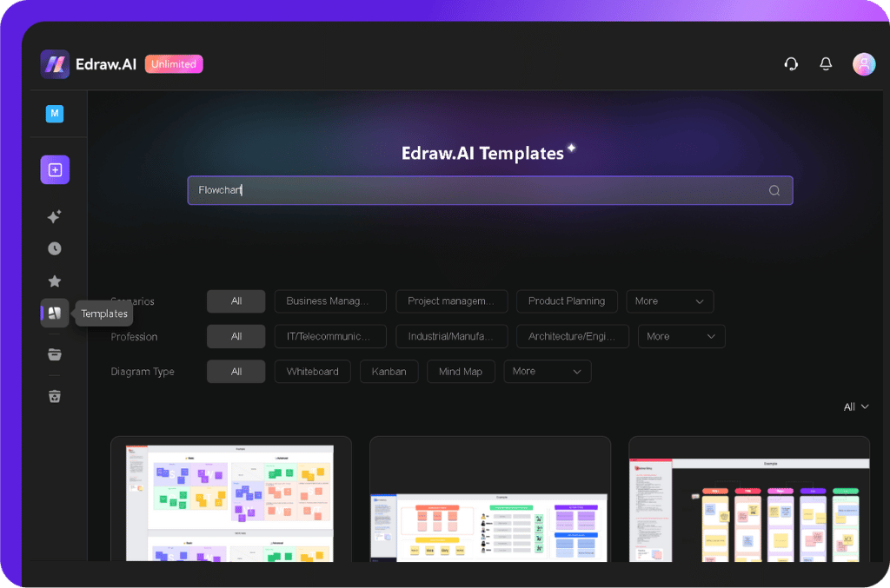890x588 pixels.
Task: Expand the Profession More dropdown
Action: click(681, 337)
